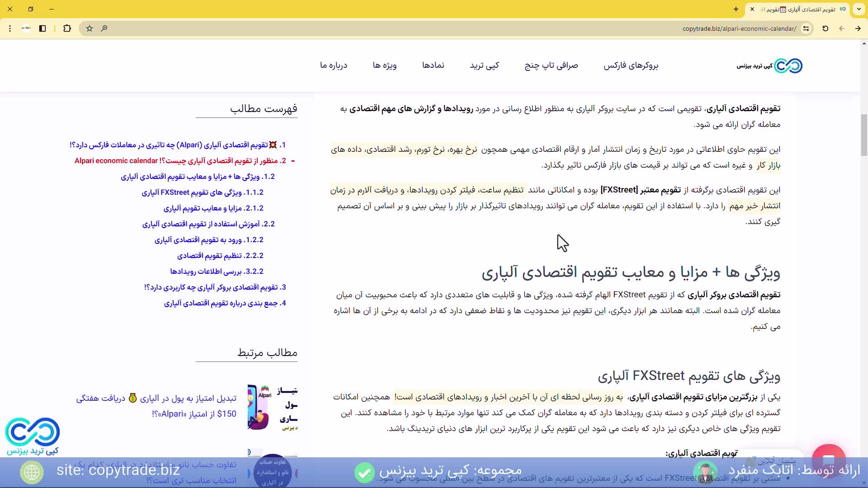Open the tab search chevron dropdown

pyautogui.click(x=859, y=9)
